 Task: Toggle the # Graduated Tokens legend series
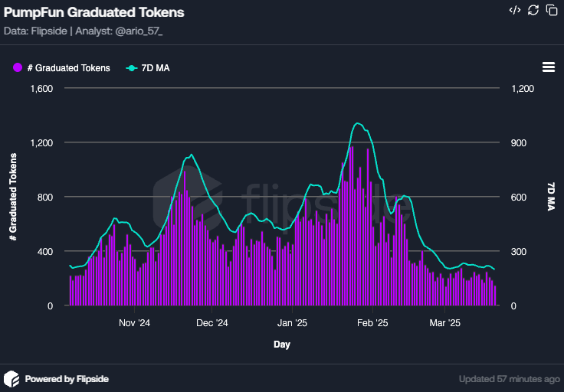(x=61, y=68)
